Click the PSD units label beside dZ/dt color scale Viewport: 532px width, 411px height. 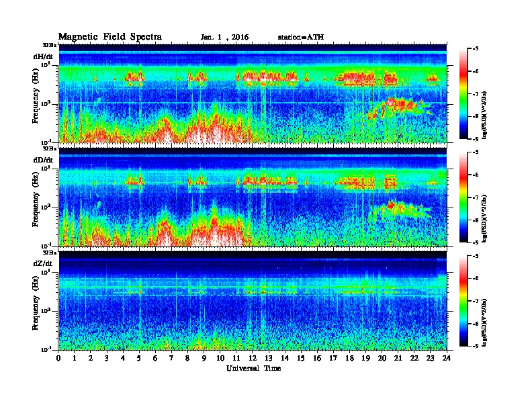click(x=484, y=322)
